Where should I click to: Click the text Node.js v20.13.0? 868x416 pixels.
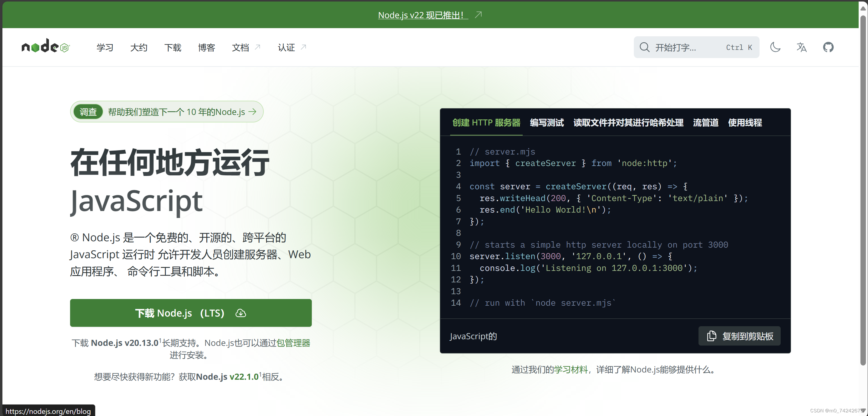point(124,343)
